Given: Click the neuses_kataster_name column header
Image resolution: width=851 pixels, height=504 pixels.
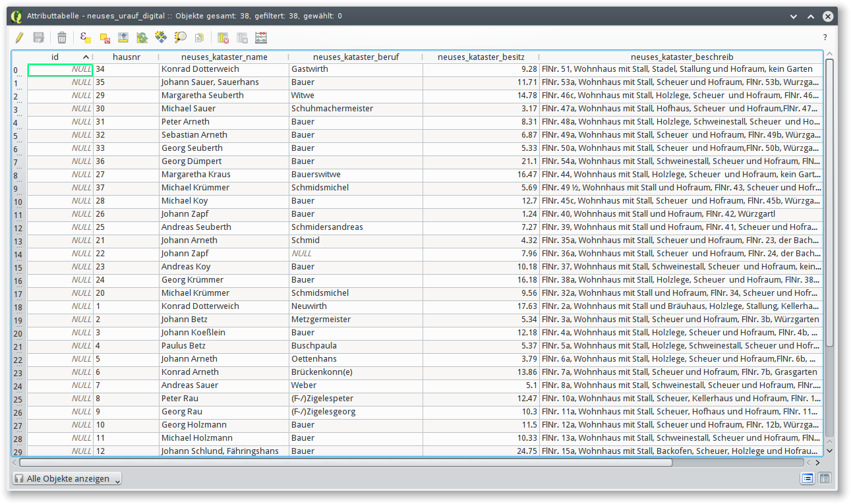Looking at the screenshot, I should (224, 57).
